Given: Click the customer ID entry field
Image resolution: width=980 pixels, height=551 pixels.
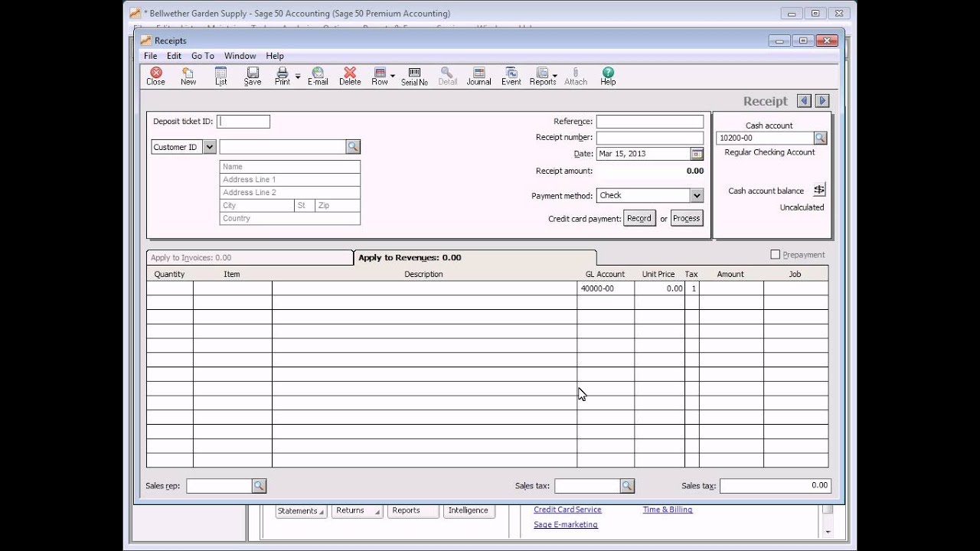Looking at the screenshot, I should click(283, 146).
